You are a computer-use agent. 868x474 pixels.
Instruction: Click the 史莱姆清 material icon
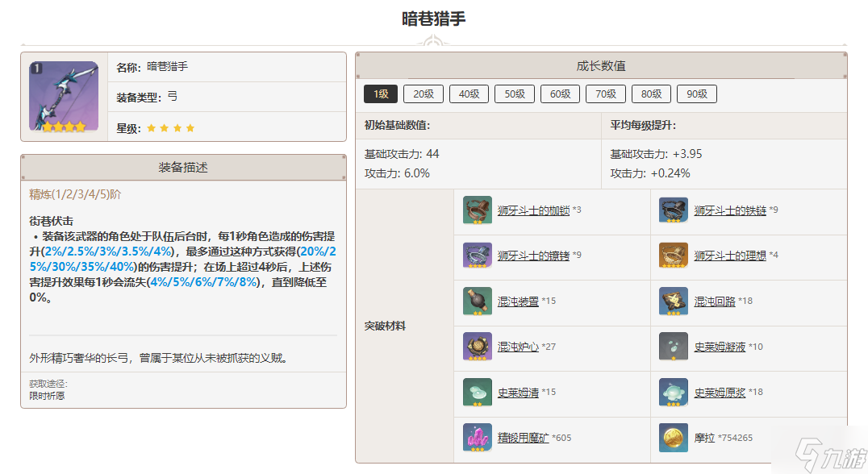478,392
